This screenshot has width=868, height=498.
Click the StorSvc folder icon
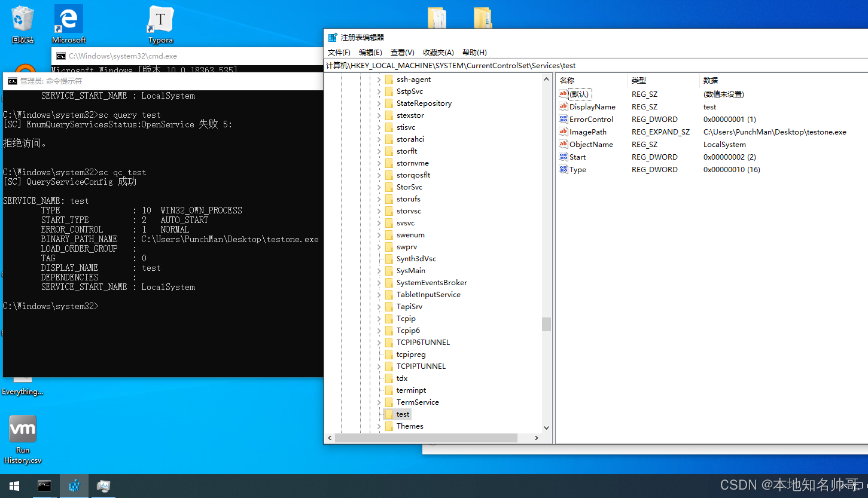pyautogui.click(x=389, y=187)
